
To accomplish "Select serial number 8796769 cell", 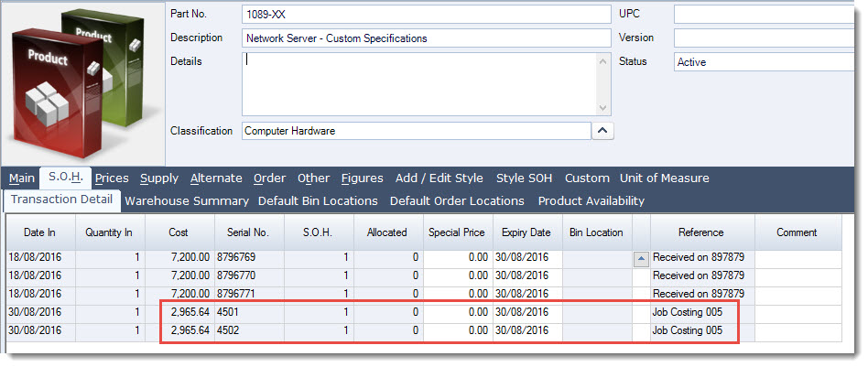I will (249, 257).
